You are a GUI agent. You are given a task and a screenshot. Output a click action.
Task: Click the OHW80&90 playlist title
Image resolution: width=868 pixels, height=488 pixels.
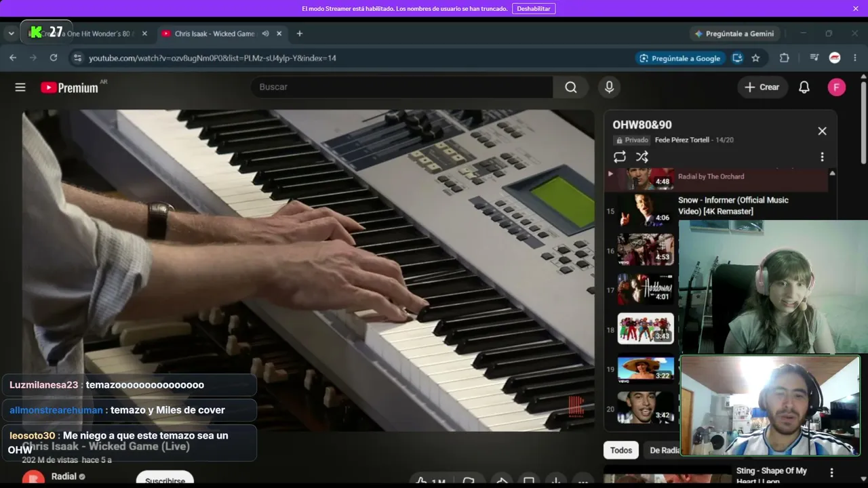(x=642, y=125)
